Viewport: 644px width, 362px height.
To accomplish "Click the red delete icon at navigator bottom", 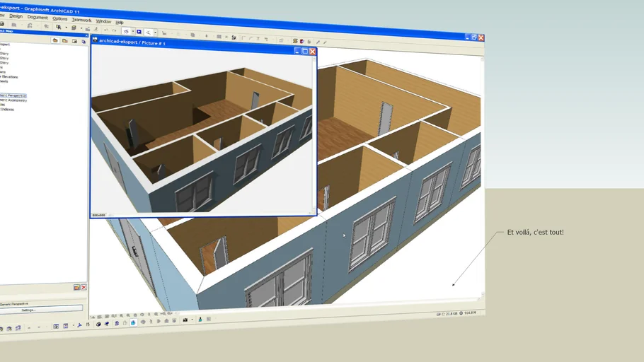I will pos(84,287).
